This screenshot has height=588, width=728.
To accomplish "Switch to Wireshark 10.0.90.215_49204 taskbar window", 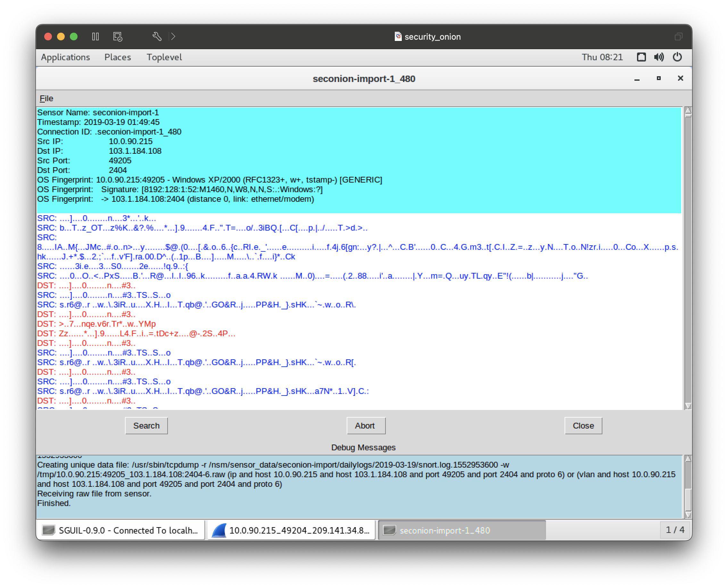I will pyautogui.click(x=292, y=530).
